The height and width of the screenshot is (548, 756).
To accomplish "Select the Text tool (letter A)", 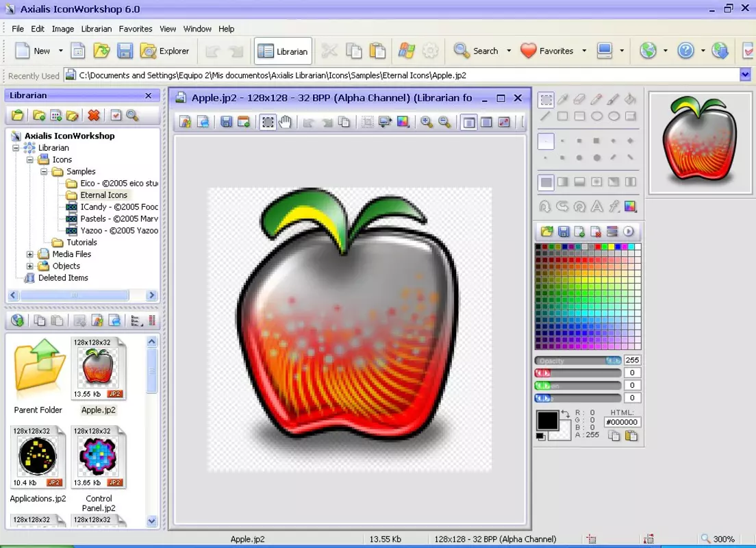I will click(596, 206).
